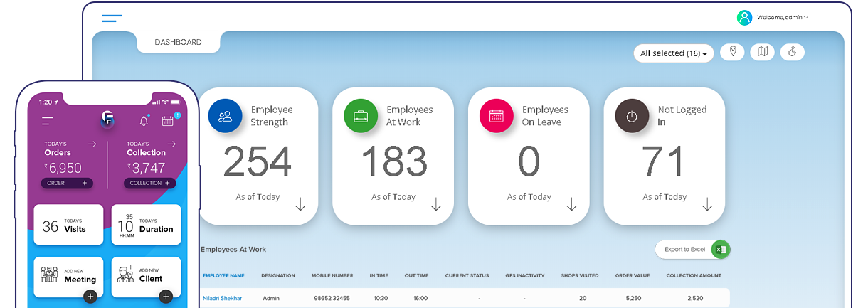Image resolution: width=868 pixels, height=308 pixels.
Task: Open the hamburger menu in the phone app
Action: pyautogui.click(x=48, y=121)
